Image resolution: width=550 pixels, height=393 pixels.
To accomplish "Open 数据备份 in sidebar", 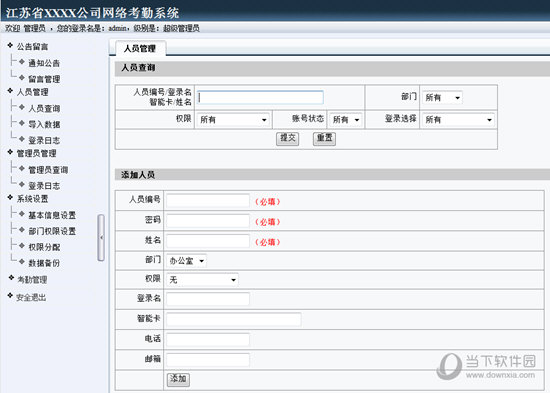I will click(44, 263).
